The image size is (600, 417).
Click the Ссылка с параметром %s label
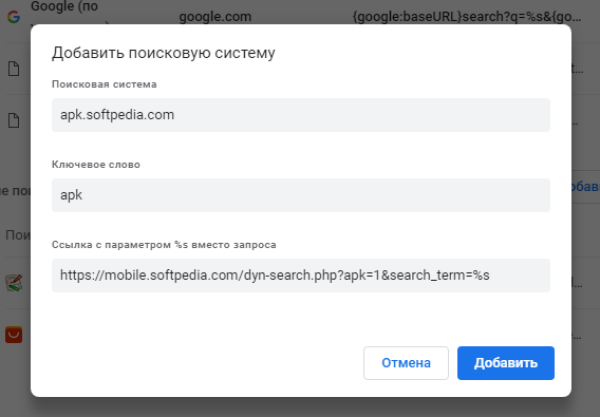[x=163, y=244]
